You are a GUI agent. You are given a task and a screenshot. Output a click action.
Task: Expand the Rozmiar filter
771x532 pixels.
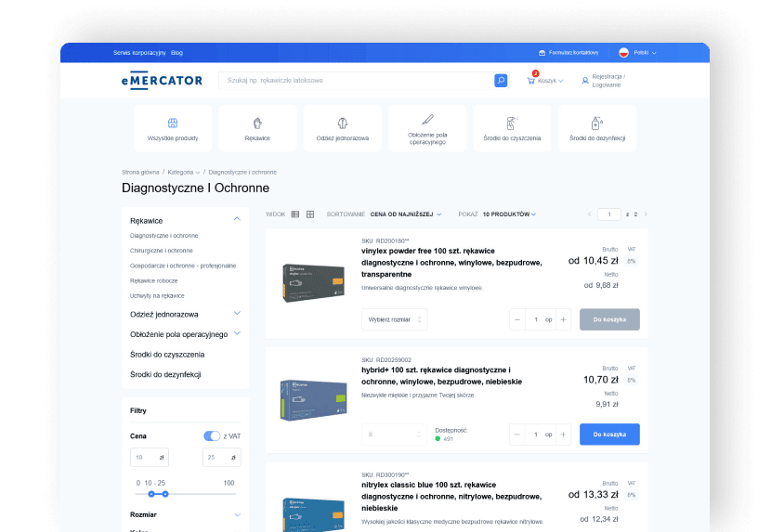click(238, 514)
